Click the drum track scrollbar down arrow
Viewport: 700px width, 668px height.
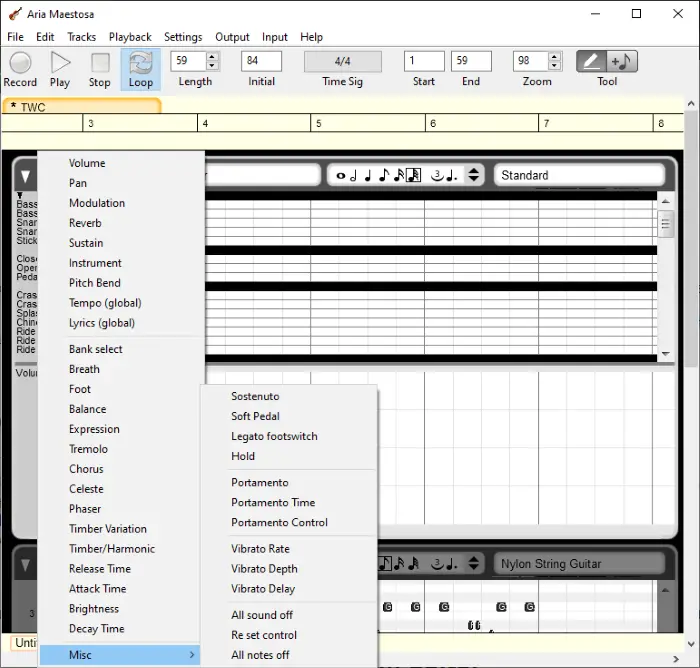pos(665,353)
